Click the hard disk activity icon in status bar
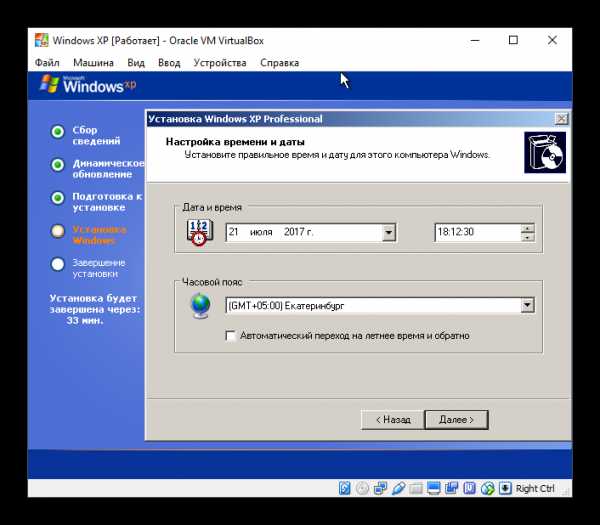Screen dimensions: 600x525 pyautogui.click(x=345, y=488)
